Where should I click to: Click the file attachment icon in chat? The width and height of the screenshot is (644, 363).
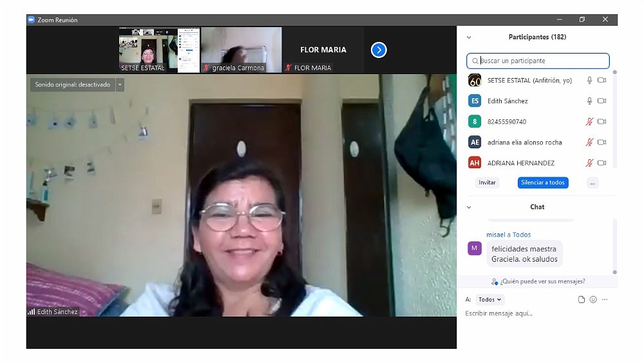coord(582,300)
